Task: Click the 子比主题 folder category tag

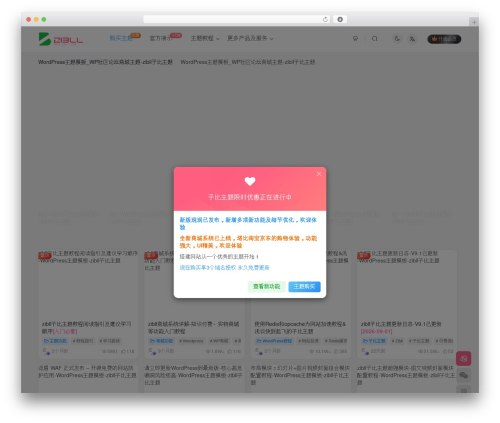Action: (x=374, y=341)
